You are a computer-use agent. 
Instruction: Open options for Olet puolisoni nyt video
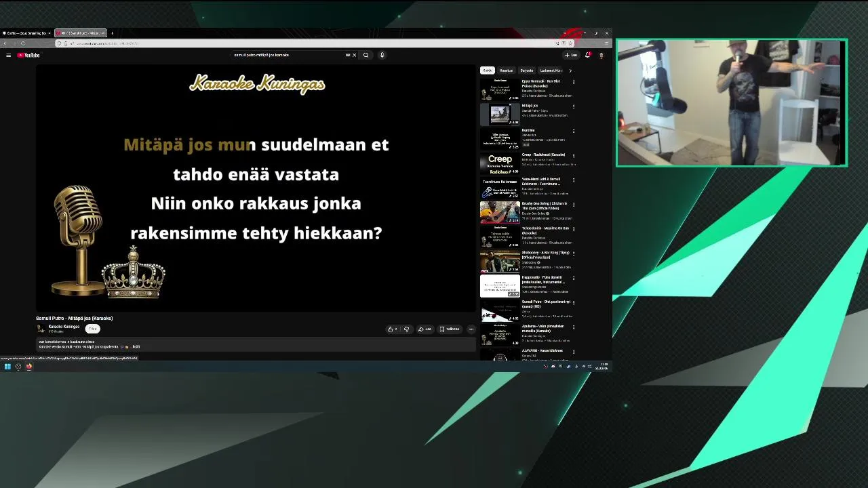pos(574,302)
